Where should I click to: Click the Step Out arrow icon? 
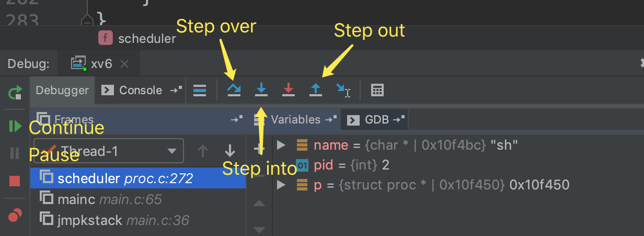(x=315, y=90)
